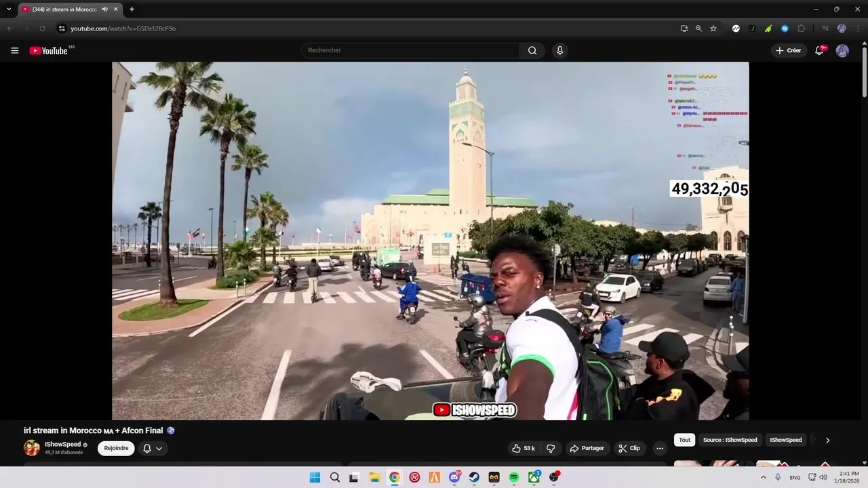Viewport: 868px width, 488px height.
Task: Like the video with the thumbs up
Action: click(x=524, y=449)
